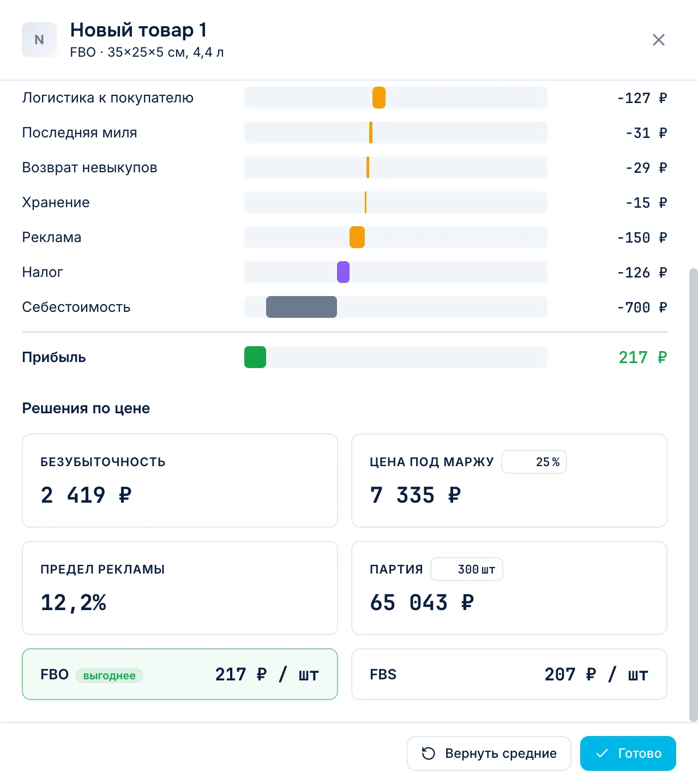
Task: Click the orange Логистика к покупателю bar segment
Action: click(379, 98)
